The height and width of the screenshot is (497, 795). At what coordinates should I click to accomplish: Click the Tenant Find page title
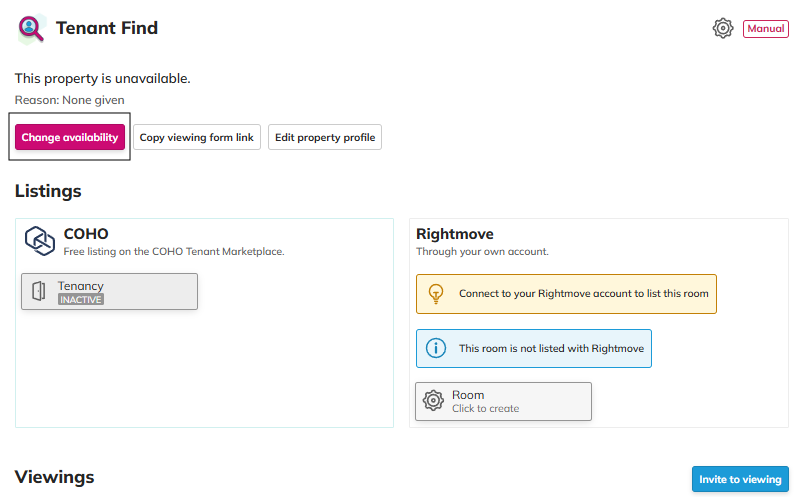pos(107,28)
